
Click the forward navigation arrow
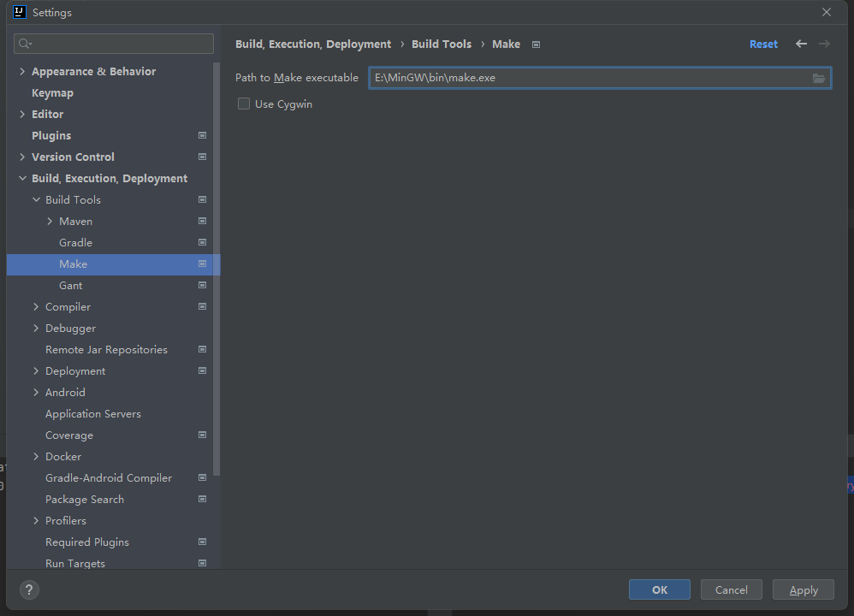point(824,44)
